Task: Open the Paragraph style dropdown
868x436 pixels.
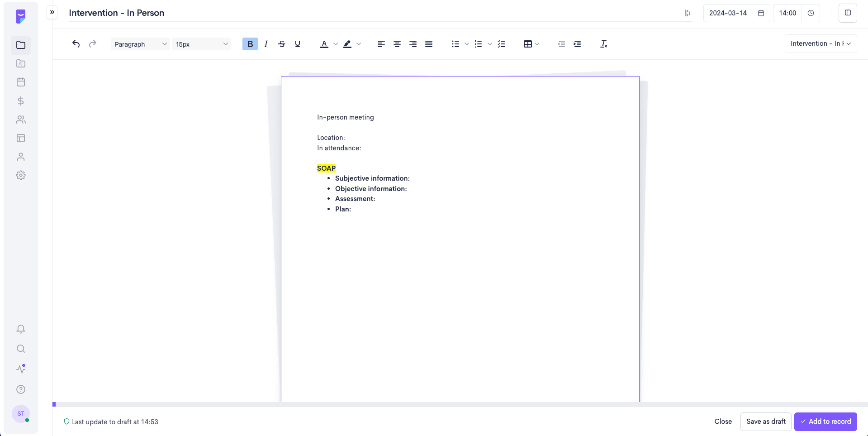Action: 140,44
